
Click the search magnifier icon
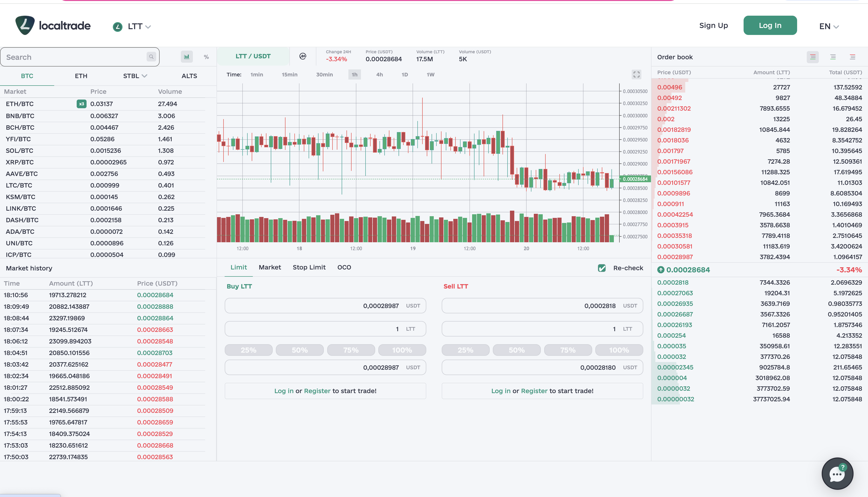pos(151,57)
